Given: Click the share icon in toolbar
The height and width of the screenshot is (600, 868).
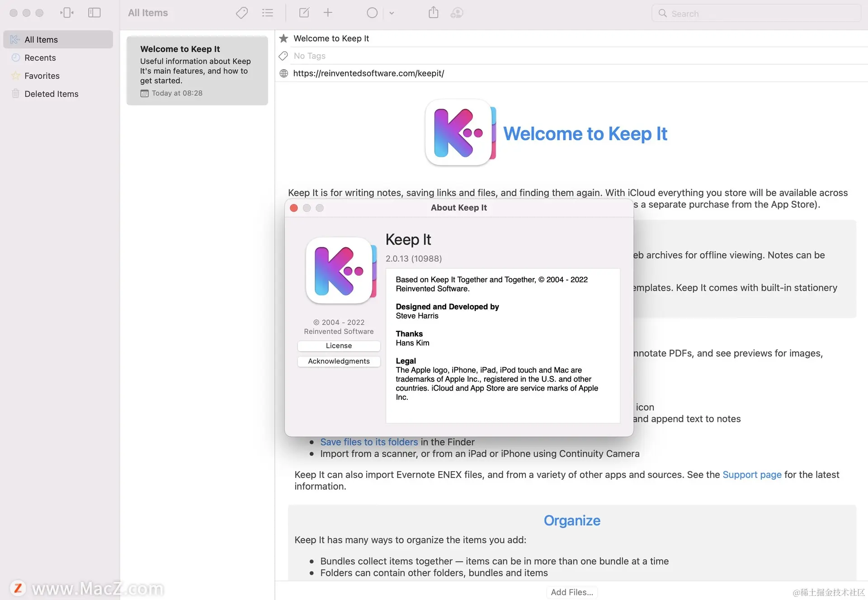Looking at the screenshot, I should click(x=433, y=13).
